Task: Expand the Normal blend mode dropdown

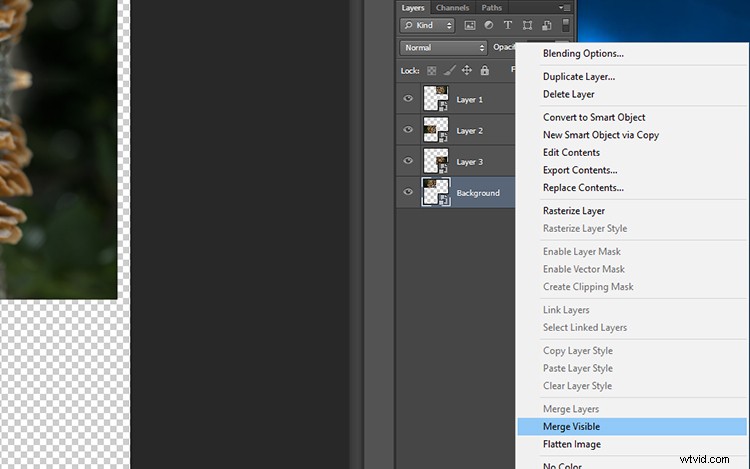Action: coord(443,47)
